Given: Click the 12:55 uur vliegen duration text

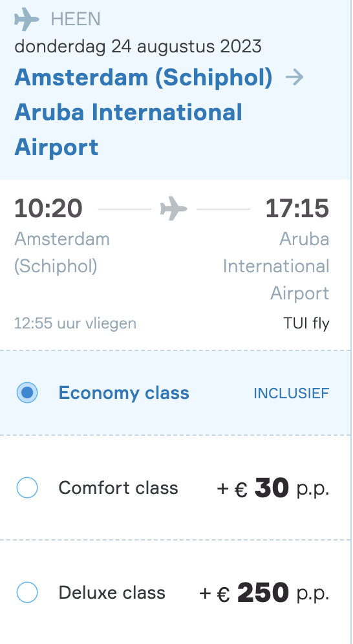Looking at the screenshot, I should [x=75, y=323].
